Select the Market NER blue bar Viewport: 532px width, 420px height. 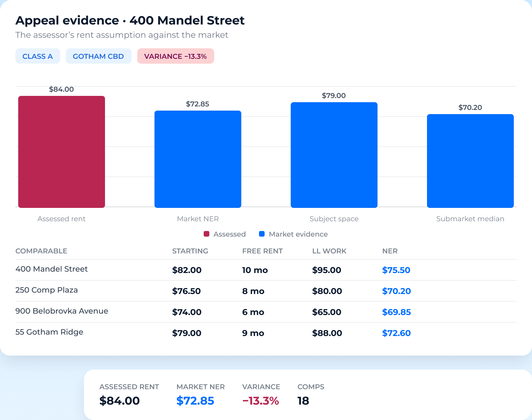(x=198, y=159)
